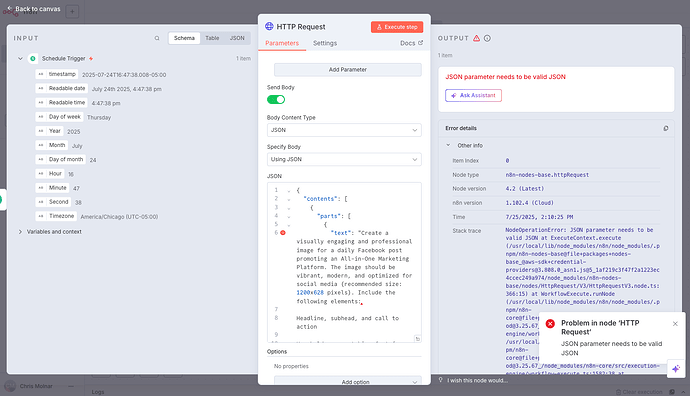Switch to the Settings tab

[x=325, y=43]
